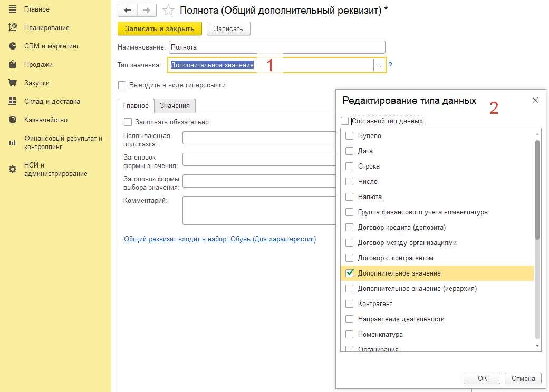
Task: Enable the Составной тип данных checkbox
Action: (x=344, y=121)
